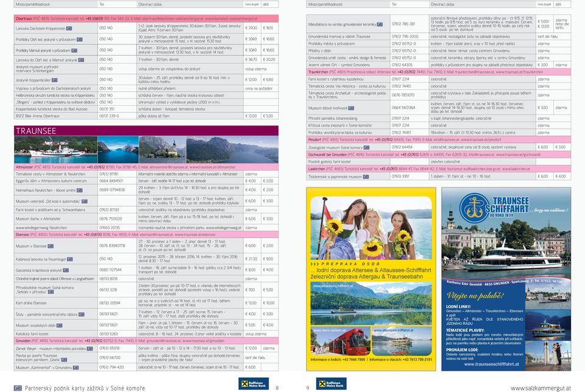Click 'Vítejte na palubě!' text in blue ad
The height and width of the screenshot is (392, 585).
(475, 296)
